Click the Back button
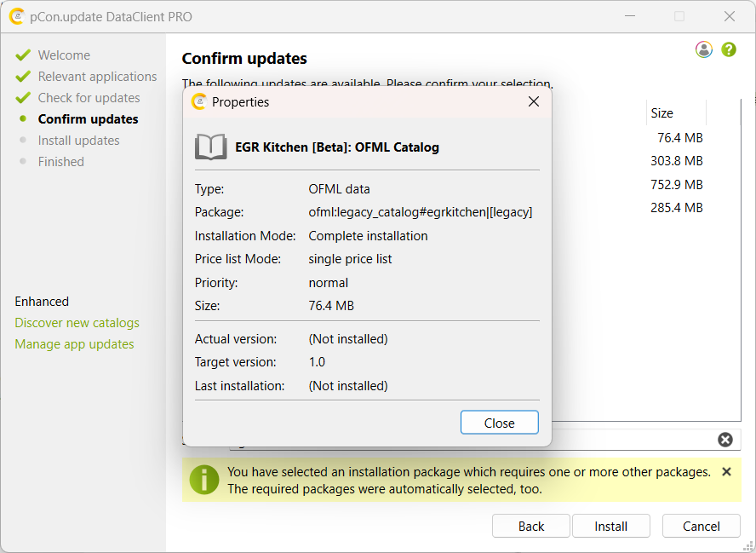 click(x=531, y=526)
